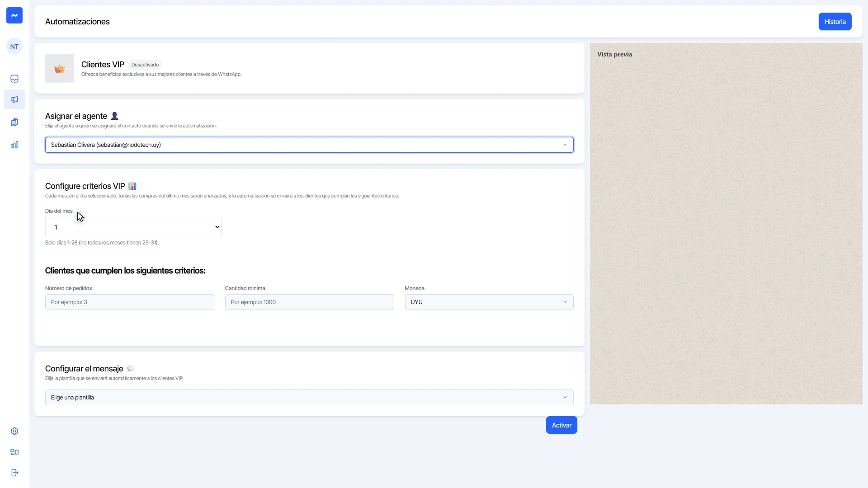
Task: Focus the Número de pedidos field
Action: [x=130, y=302]
